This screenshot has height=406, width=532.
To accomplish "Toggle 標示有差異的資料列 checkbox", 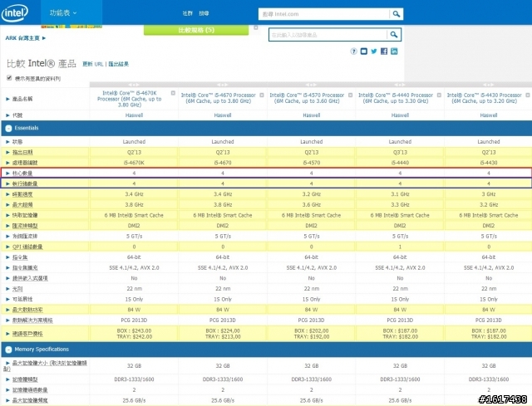I will pyautogui.click(x=9, y=78).
